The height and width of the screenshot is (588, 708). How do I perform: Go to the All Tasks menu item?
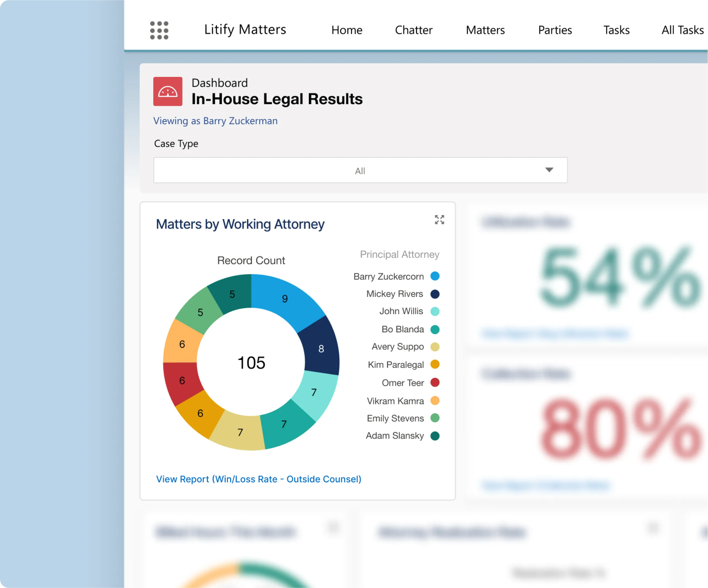pos(682,30)
